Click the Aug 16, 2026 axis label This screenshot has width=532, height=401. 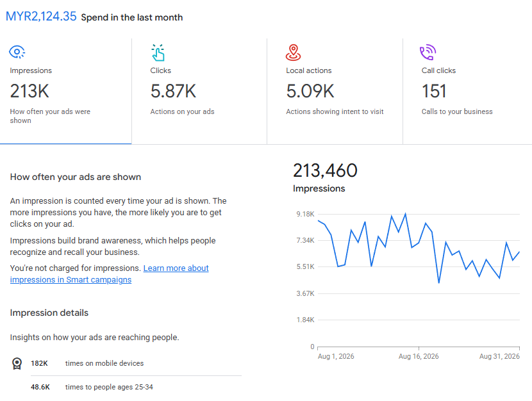tap(419, 356)
